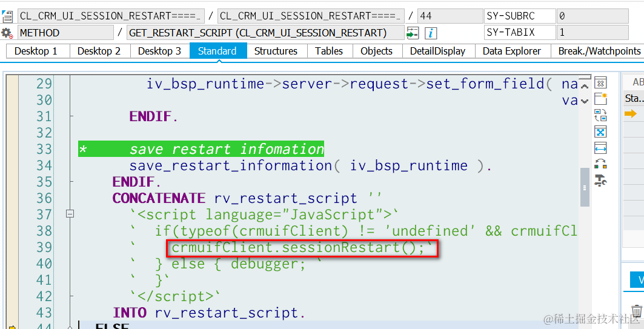
Task: Click the GET_RESTART_SCRIPT method name field
Action: click(x=265, y=33)
